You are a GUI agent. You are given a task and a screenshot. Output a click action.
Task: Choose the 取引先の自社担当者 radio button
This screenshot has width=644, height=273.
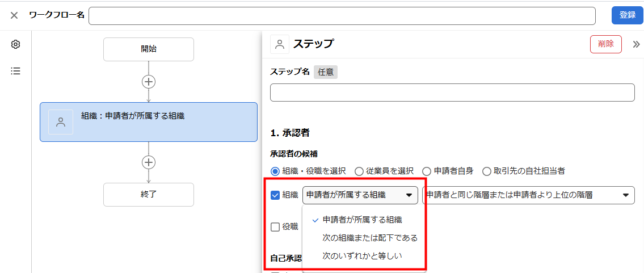486,171
